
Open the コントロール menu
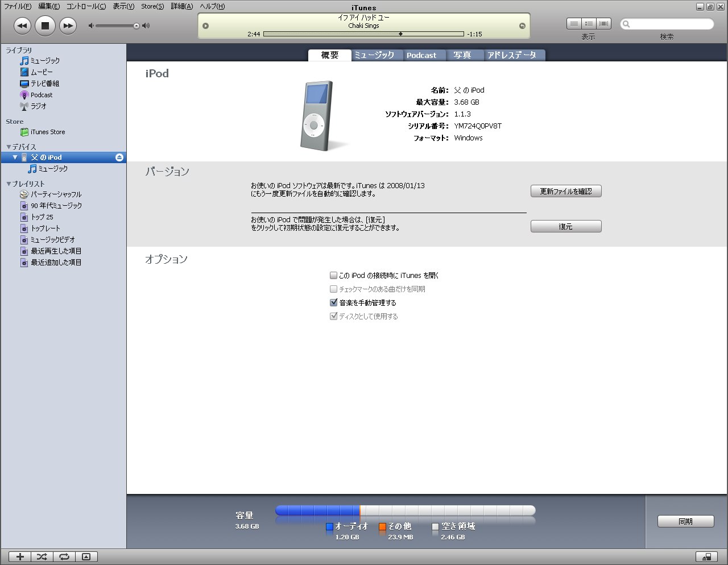86,6
